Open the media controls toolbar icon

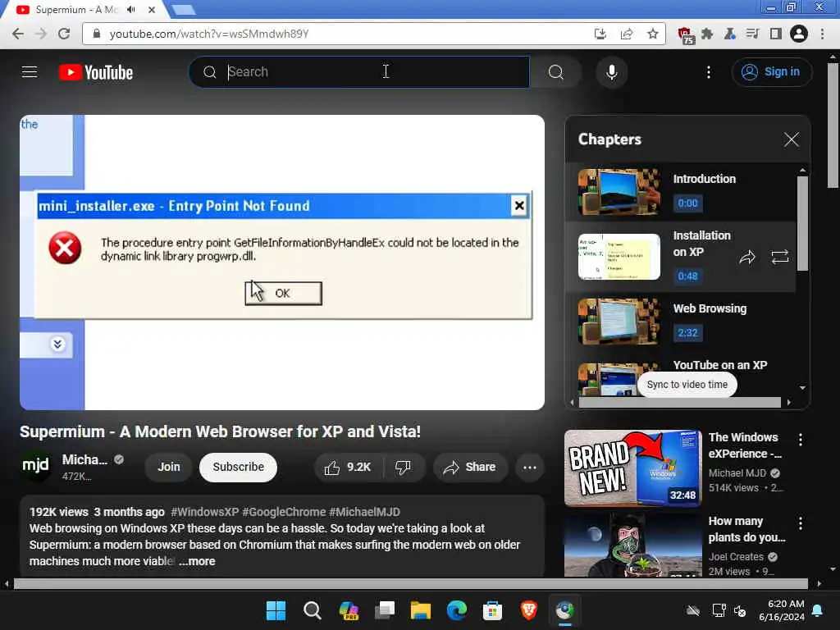pyautogui.click(x=752, y=34)
